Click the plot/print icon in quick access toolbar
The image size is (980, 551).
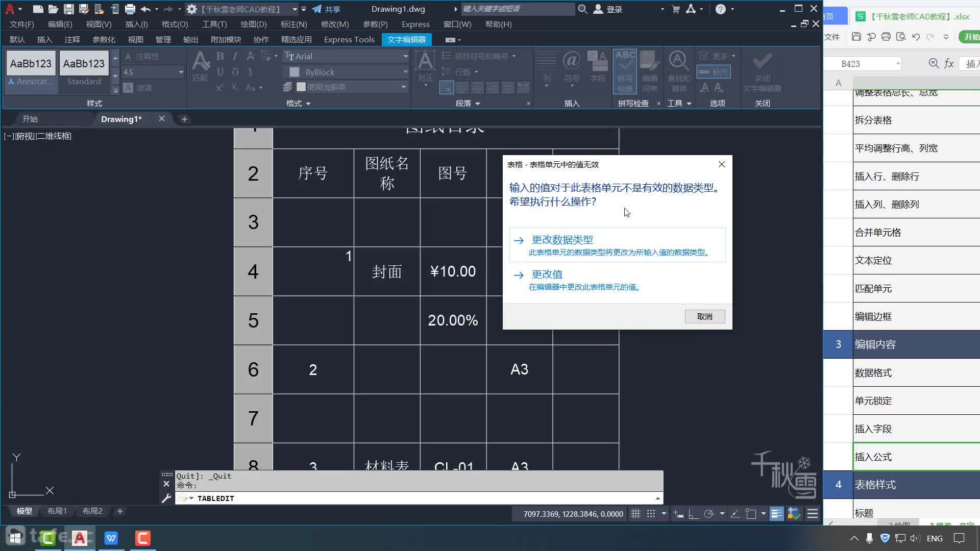pyautogui.click(x=130, y=9)
